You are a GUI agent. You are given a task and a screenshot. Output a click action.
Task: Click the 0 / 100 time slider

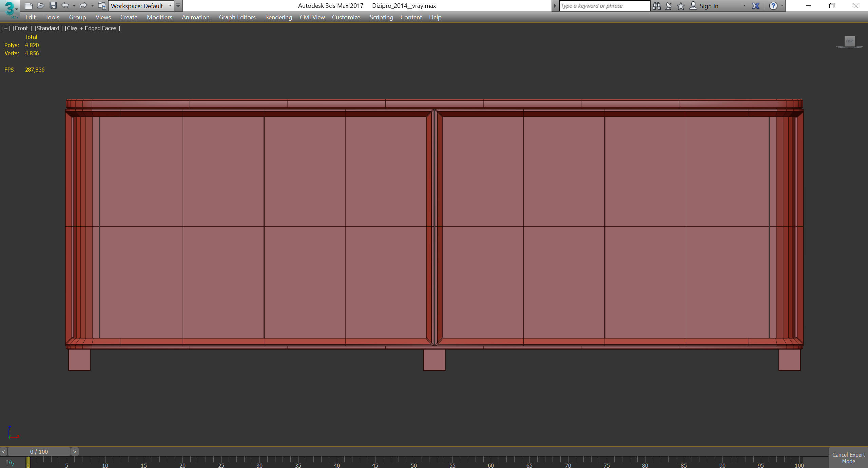pyautogui.click(x=39, y=452)
